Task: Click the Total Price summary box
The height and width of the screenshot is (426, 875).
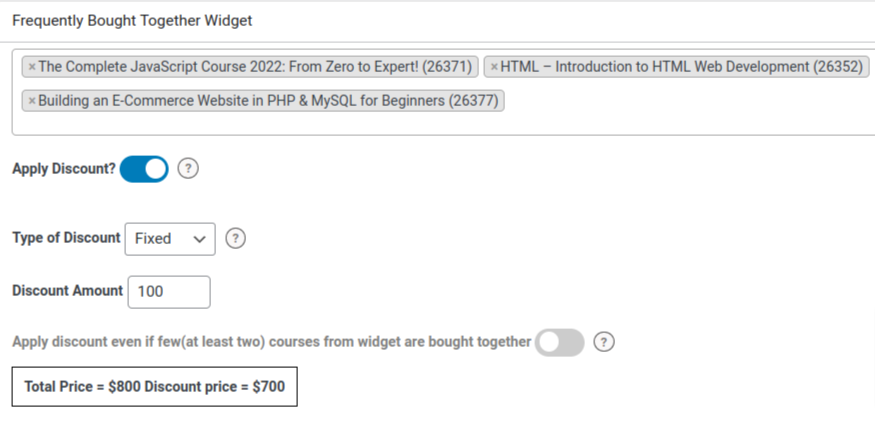Action: 154,386
